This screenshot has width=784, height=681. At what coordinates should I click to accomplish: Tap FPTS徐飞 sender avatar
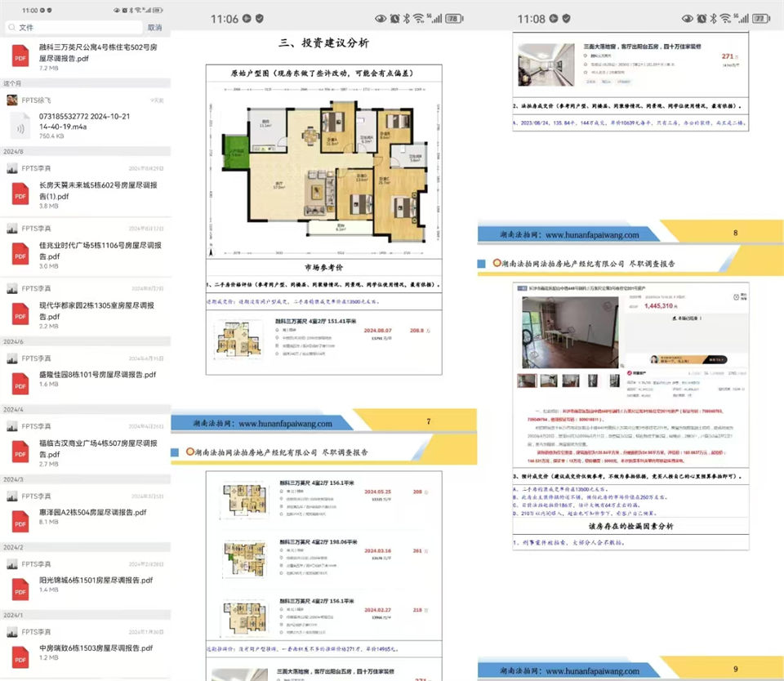pos(11,100)
